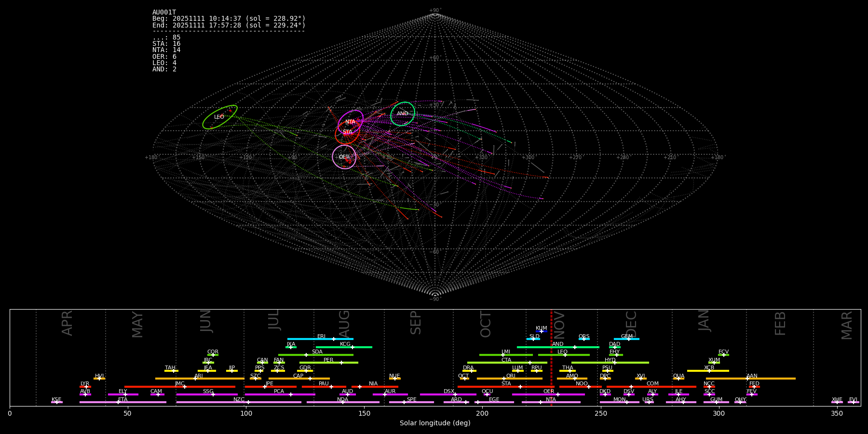Click the 'AND: 2' count in legend

click(x=164, y=69)
